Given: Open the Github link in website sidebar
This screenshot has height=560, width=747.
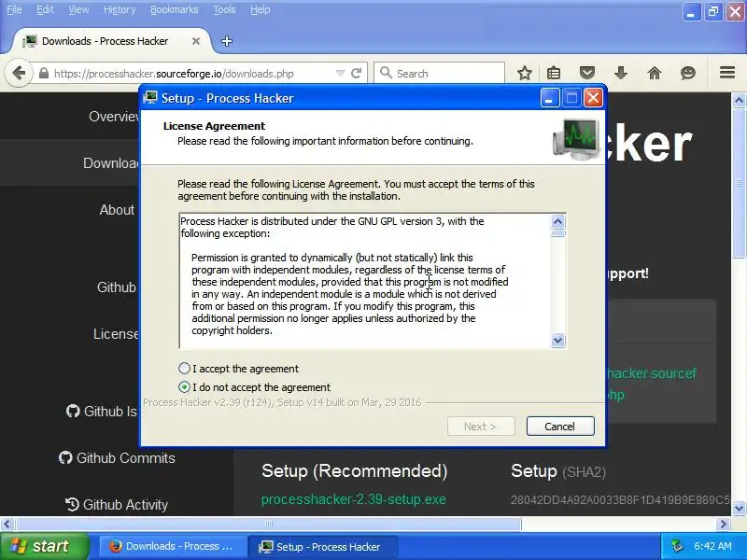Looking at the screenshot, I should point(116,287).
